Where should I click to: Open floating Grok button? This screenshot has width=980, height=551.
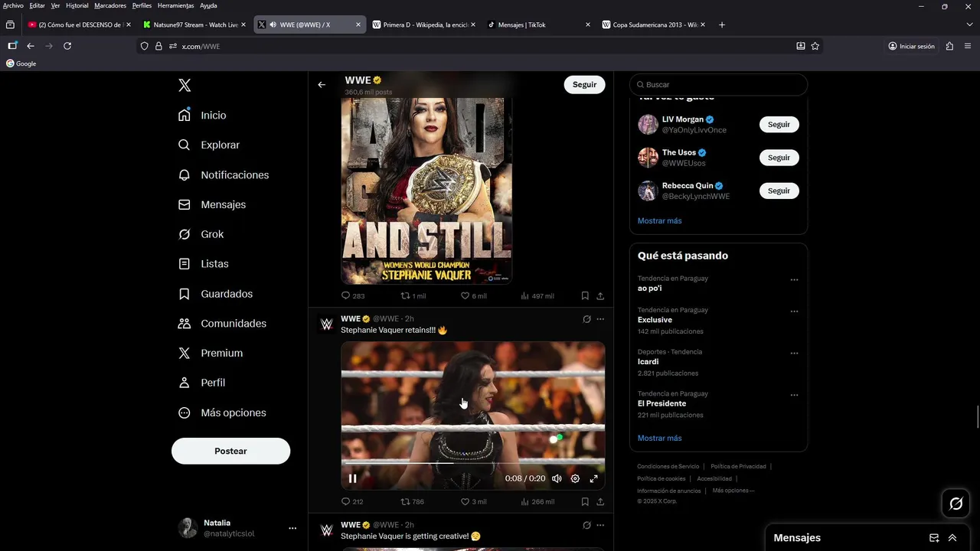point(955,504)
